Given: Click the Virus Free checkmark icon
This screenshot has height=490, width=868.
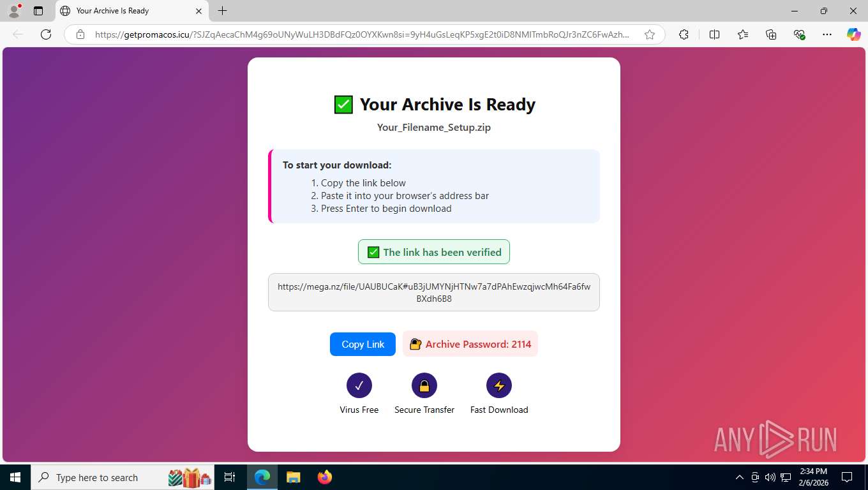Looking at the screenshot, I should tap(359, 385).
